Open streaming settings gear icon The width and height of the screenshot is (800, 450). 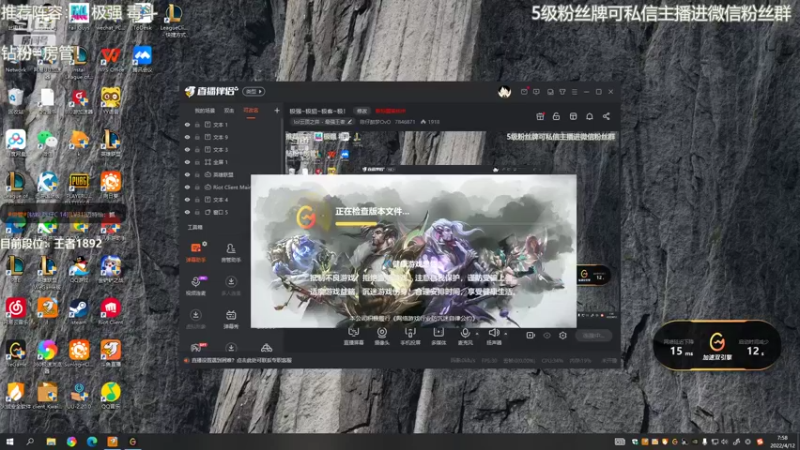click(x=563, y=335)
